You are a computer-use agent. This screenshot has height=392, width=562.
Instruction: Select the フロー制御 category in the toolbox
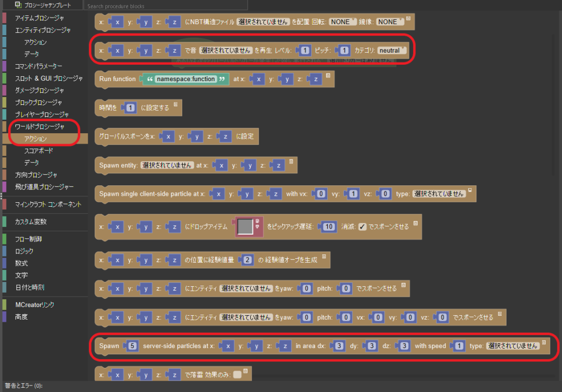point(28,239)
